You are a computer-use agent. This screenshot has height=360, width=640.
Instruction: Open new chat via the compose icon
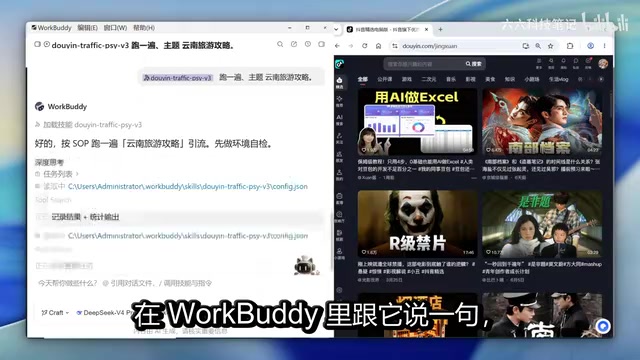tap(294, 44)
